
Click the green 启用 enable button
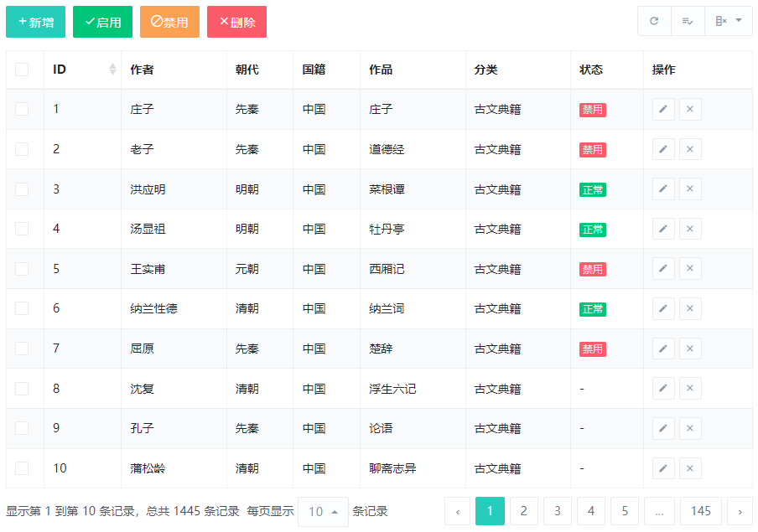pos(102,22)
